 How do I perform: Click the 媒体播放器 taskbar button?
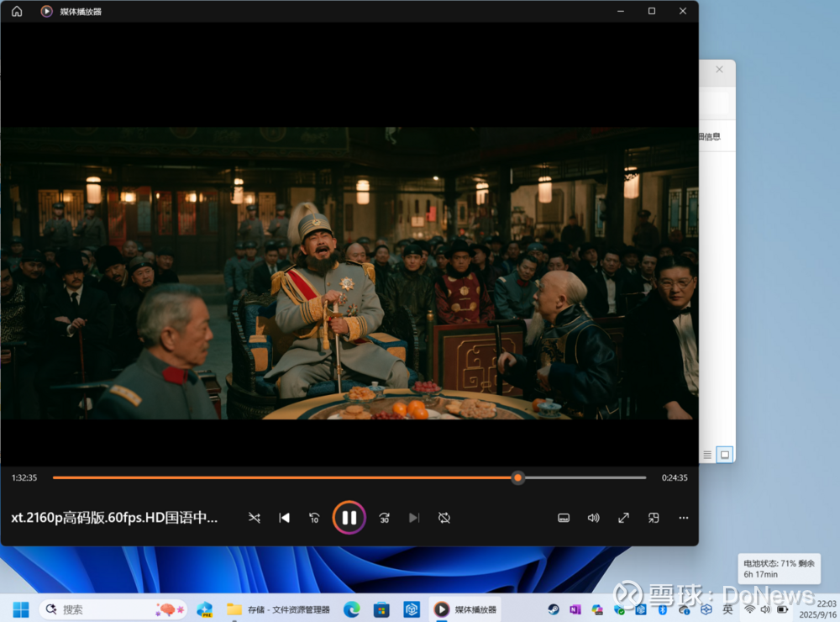coord(465,609)
